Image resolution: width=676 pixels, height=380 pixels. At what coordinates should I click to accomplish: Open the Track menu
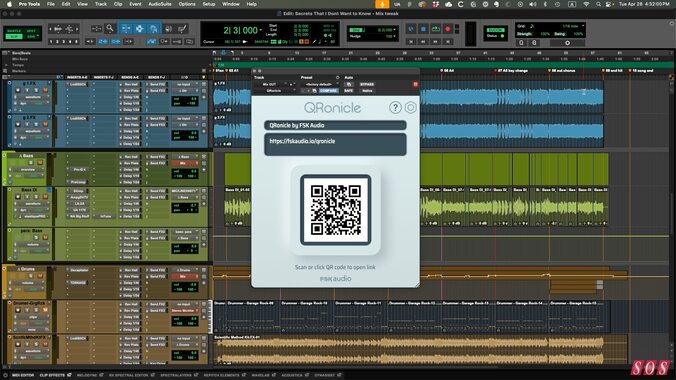pos(100,4)
